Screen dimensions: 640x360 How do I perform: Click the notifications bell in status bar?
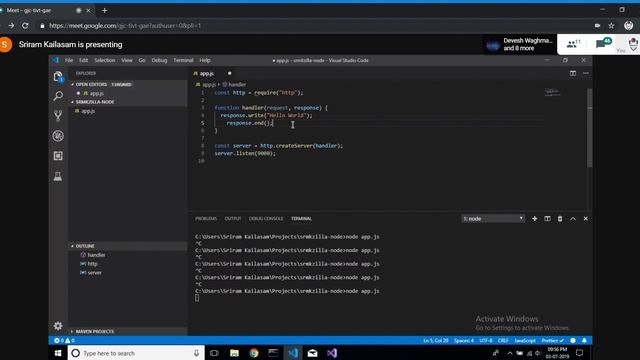584,340
